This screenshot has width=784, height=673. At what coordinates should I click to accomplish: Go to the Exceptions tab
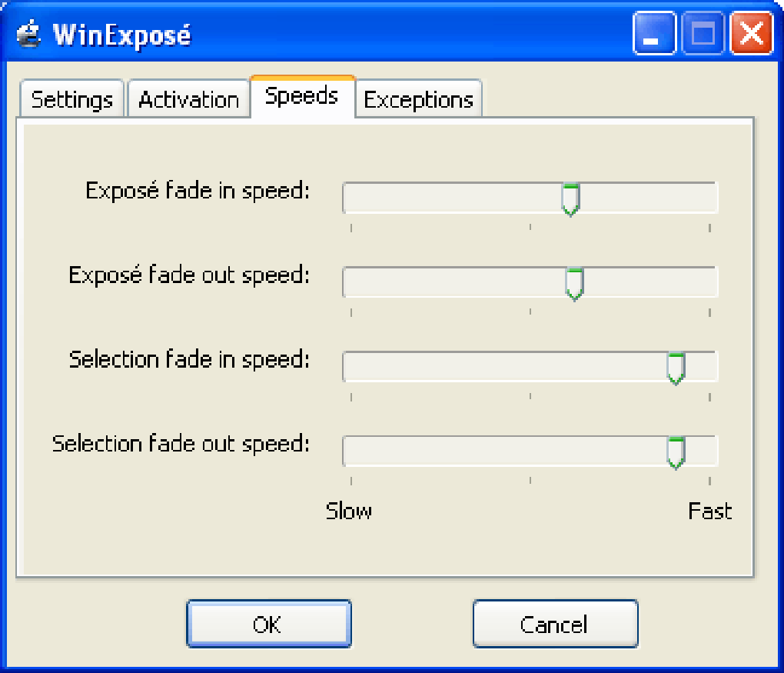[x=418, y=100]
